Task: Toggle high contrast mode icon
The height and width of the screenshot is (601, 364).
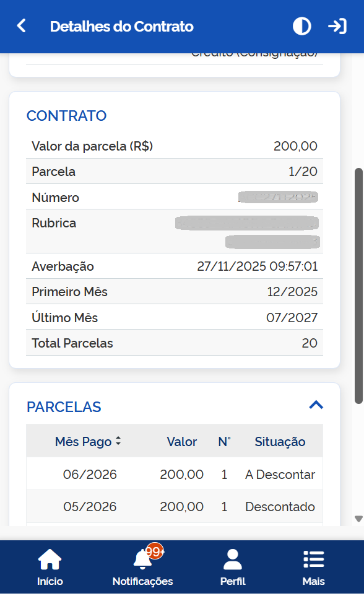Action: click(x=301, y=27)
